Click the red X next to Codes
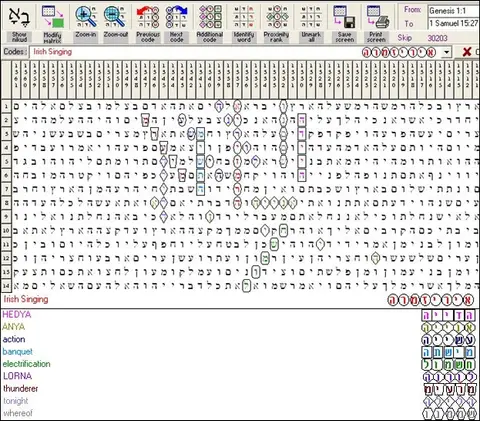Image resolution: width=480 pixels, height=421 pixels. [x=467, y=52]
